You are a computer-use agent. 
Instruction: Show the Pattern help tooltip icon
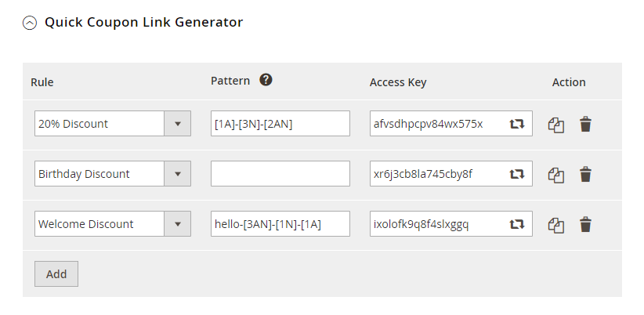266,80
